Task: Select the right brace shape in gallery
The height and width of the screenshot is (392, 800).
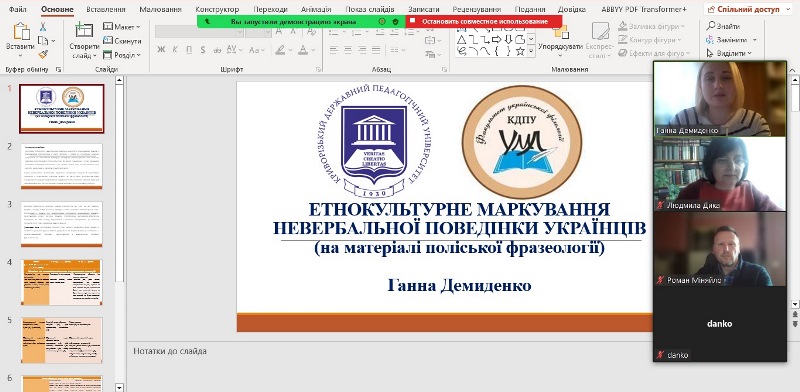Action: (x=508, y=51)
